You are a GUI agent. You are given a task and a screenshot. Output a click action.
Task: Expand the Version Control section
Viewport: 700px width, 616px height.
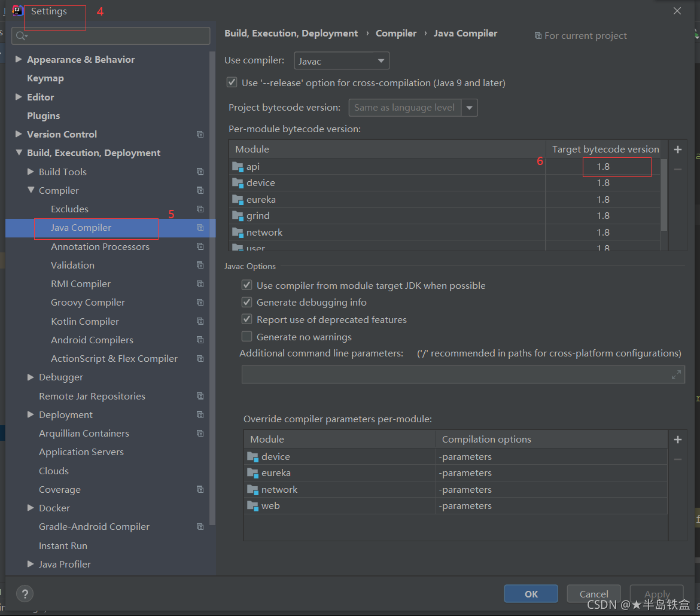coord(19,134)
